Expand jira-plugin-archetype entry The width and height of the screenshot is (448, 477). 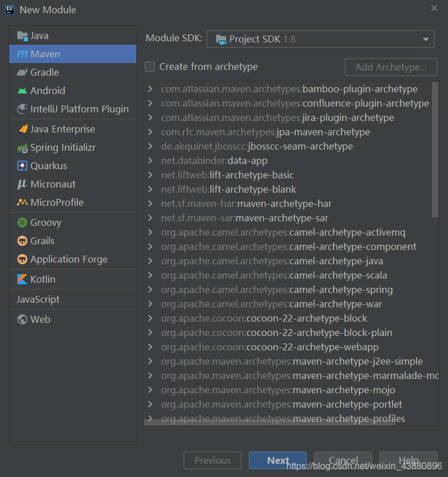(150, 118)
